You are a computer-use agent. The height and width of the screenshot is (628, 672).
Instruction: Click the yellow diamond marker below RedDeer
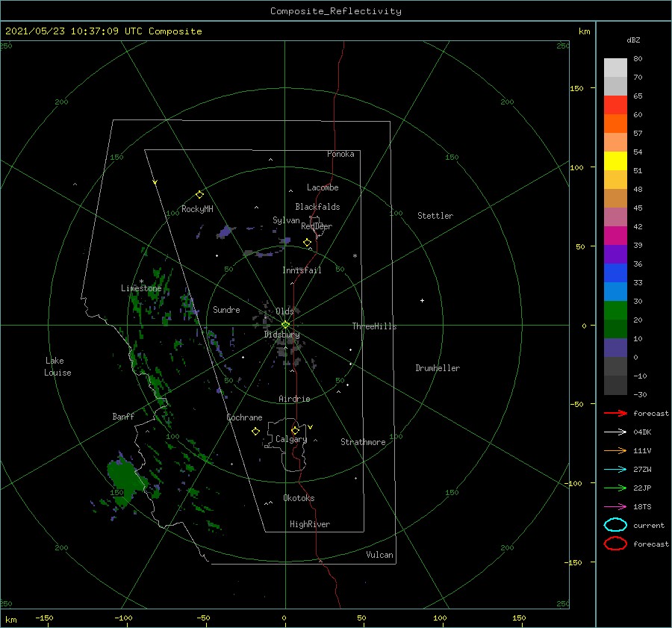(307, 243)
